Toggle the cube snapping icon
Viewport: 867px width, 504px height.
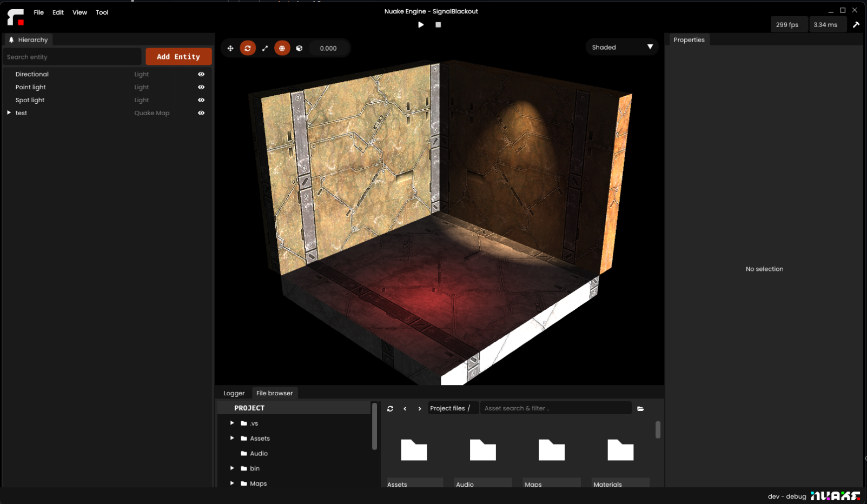point(300,48)
